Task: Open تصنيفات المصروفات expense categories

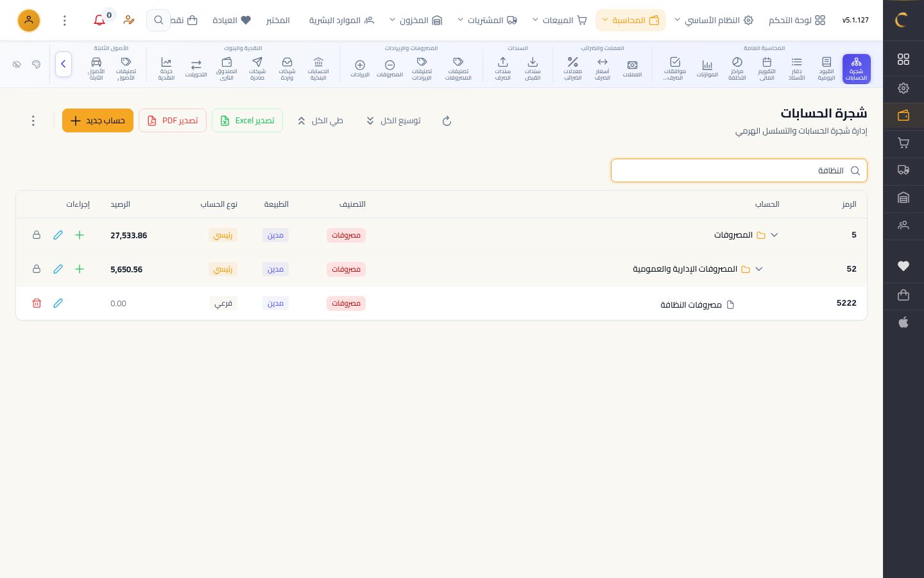Action: point(458,69)
